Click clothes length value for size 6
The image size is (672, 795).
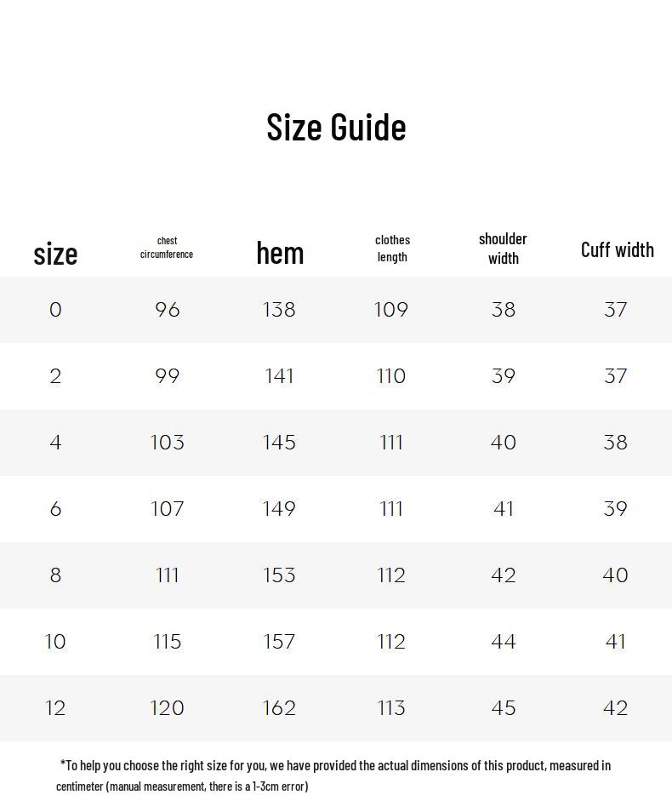tap(391, 509)
